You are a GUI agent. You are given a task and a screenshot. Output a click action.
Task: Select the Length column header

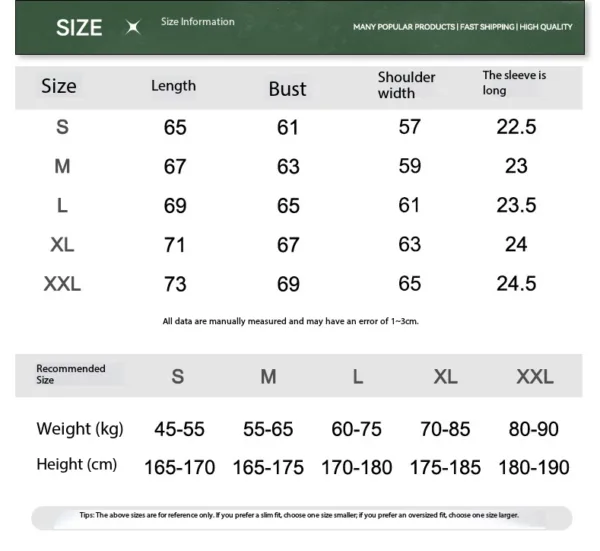click(173, 86)
